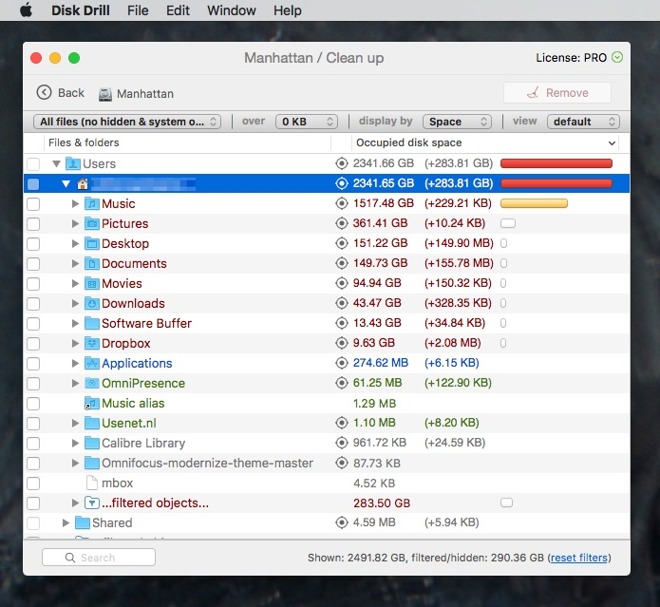The image size is (660, 607).
Task: Open the All files filter dropdown
Action: coord(127,122)
